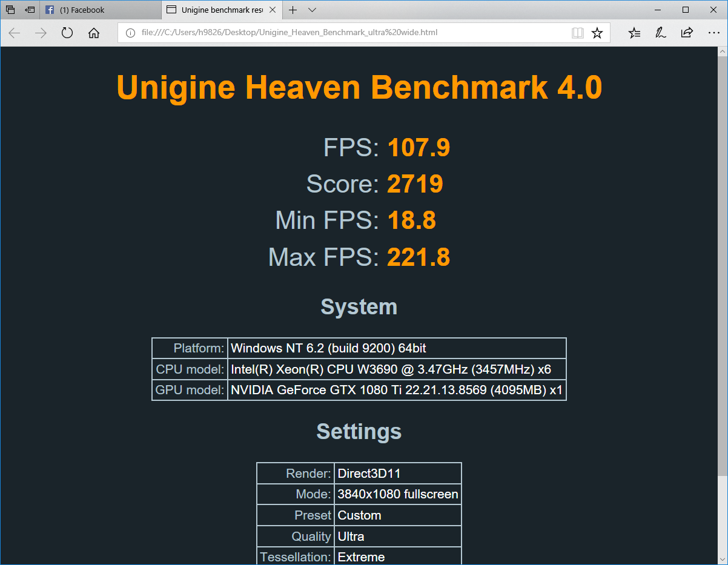Refresh the current page
Image resolution: width=728 pixels, height=565 pixels.
coord(67,33)
